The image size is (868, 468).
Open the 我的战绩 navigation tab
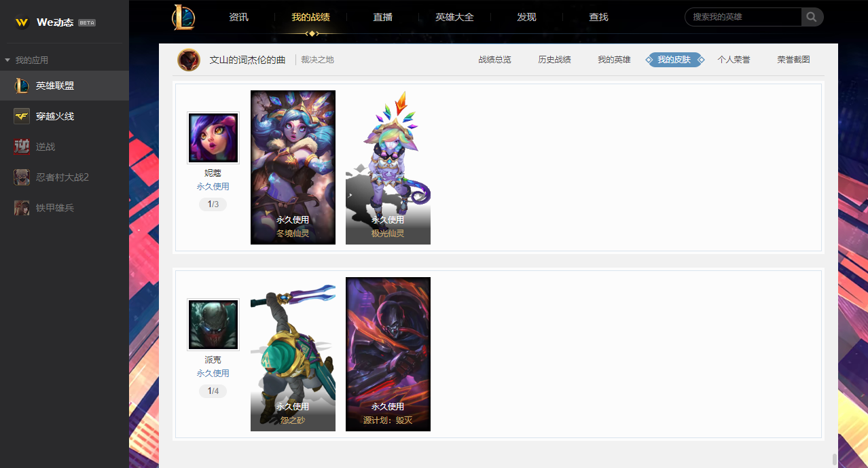click(310, 17)
